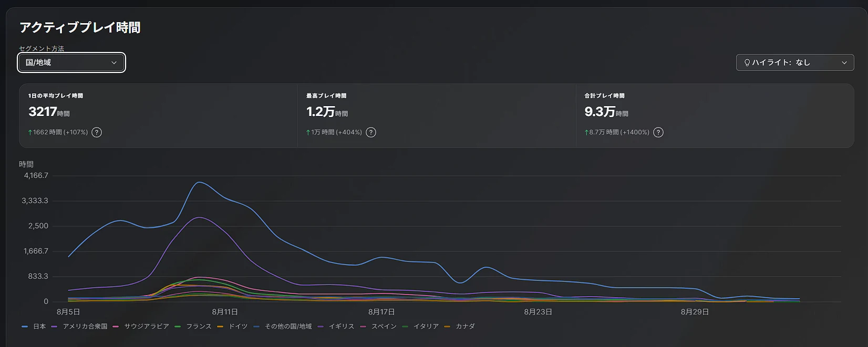Click help icon beside 1万 時間 (+404%)

coord(371,132)
